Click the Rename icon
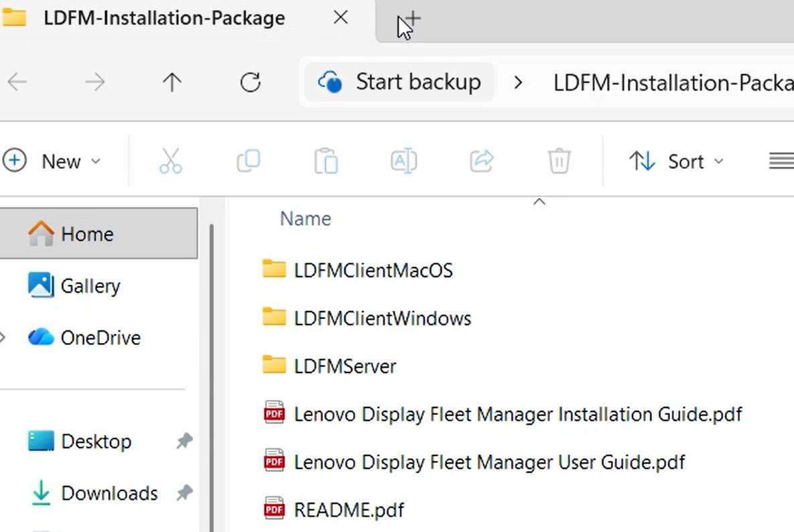Image resolution: width=794 pixels, height=532 pixels. click(x=403, y=161)
